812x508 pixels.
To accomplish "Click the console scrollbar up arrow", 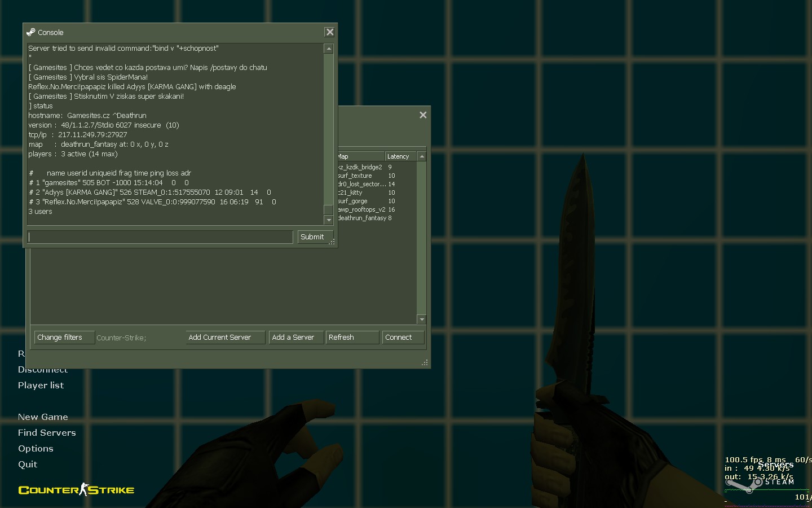I will 329,49.
